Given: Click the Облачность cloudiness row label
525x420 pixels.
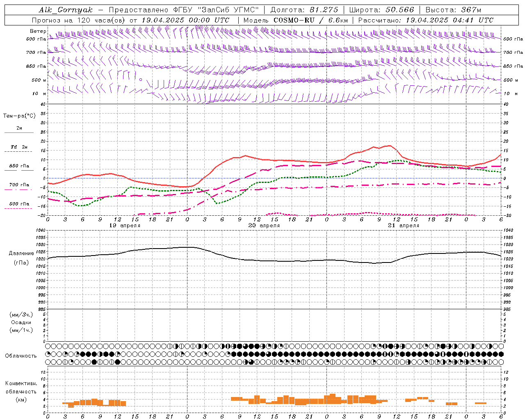Looking at the screenshot, I should (x=21, y=356).
